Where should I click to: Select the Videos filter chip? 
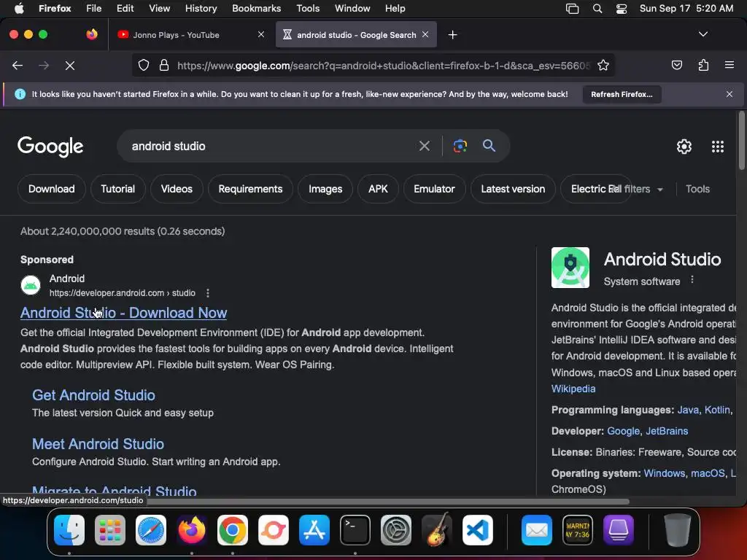177,189
